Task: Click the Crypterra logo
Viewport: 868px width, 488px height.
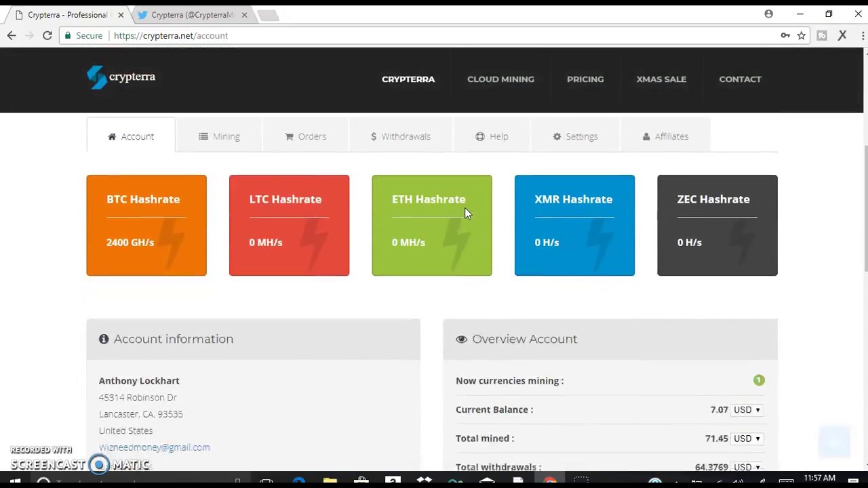Action: (121, 77)
